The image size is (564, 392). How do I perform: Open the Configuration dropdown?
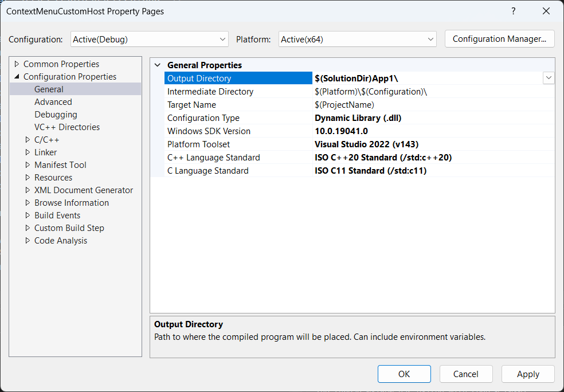click(x=149, y=39)
